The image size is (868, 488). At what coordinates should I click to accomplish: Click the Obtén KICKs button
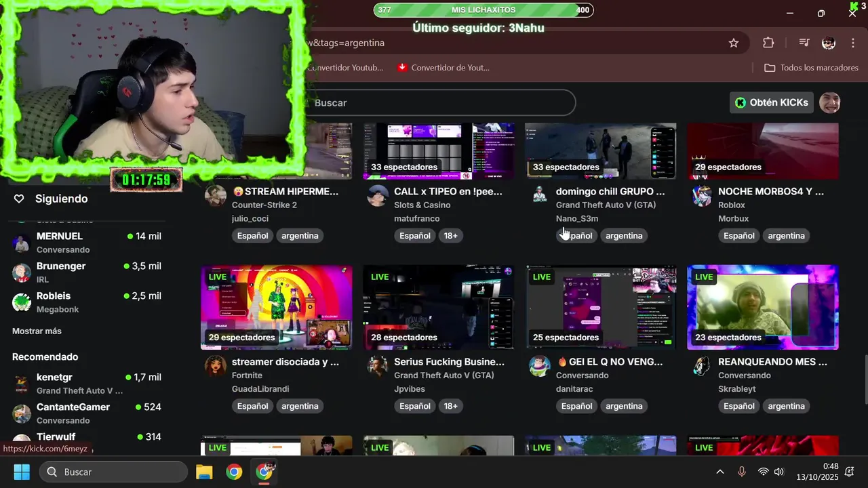(772, 102)
